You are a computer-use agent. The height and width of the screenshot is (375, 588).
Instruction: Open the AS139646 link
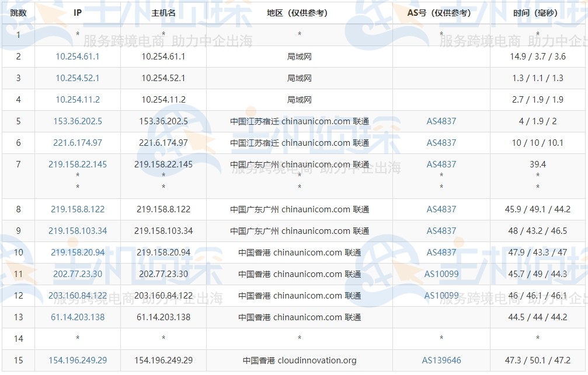[x=441, y=360]
